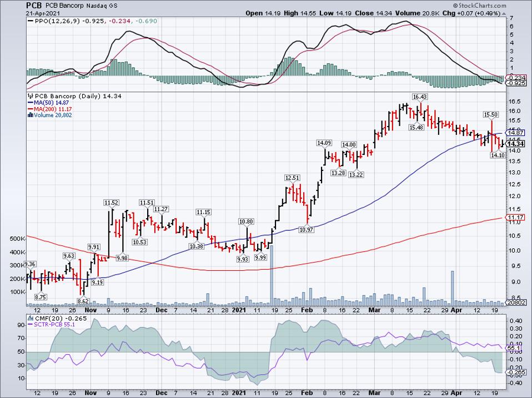Click the 9.93 price callout
This screenshot has width=532, height=398.
[x=243, y=259]
